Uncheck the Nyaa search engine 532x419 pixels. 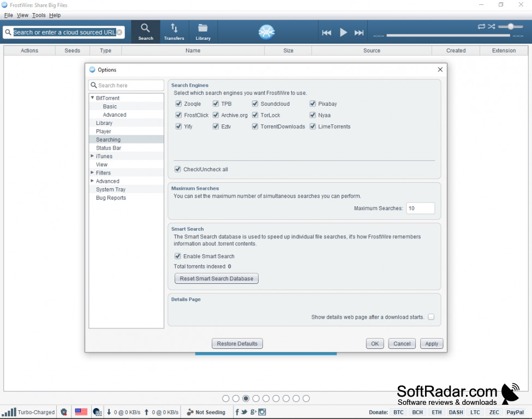[313, 115]
